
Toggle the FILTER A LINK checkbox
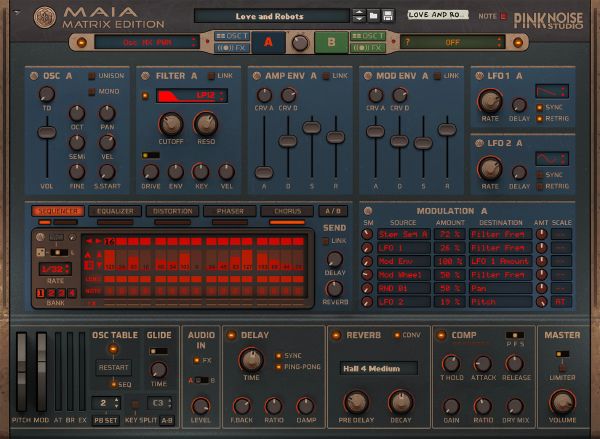[x=211, y=76]
